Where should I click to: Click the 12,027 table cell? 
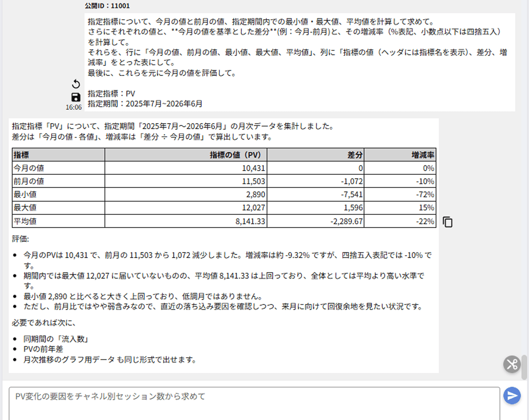186,207
